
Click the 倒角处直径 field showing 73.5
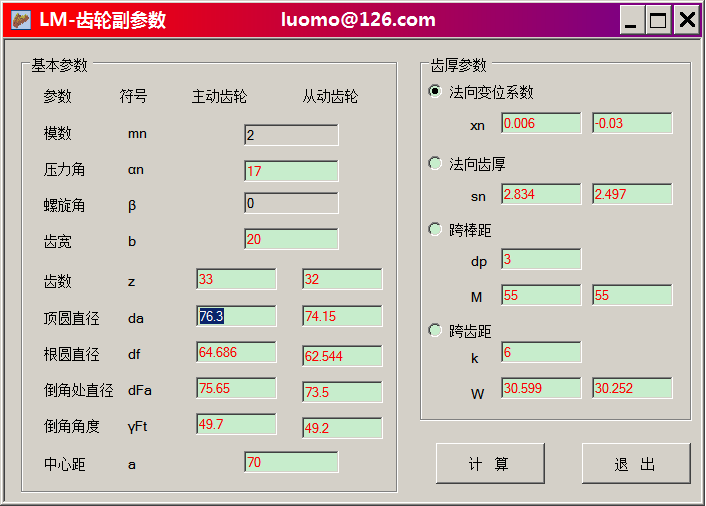pos(342,392)
